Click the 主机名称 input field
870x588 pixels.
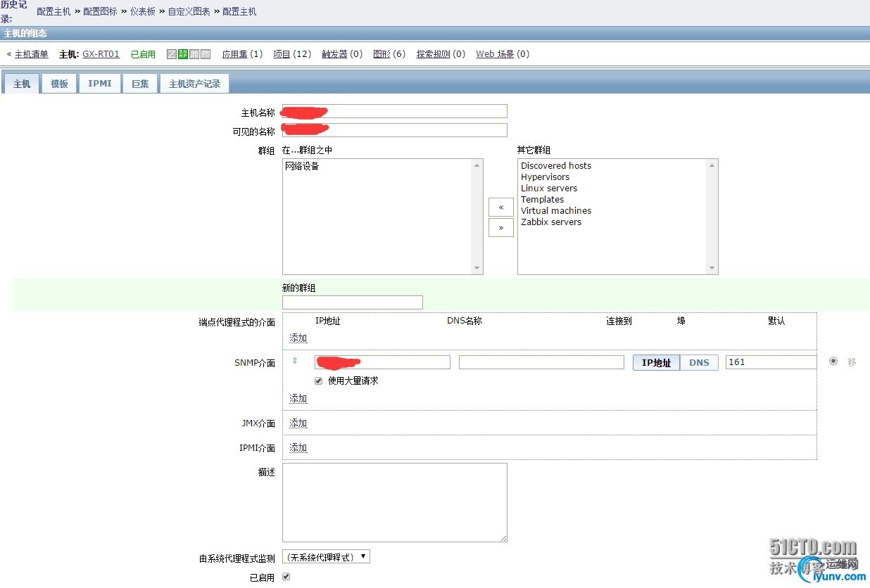coord(395,111)
